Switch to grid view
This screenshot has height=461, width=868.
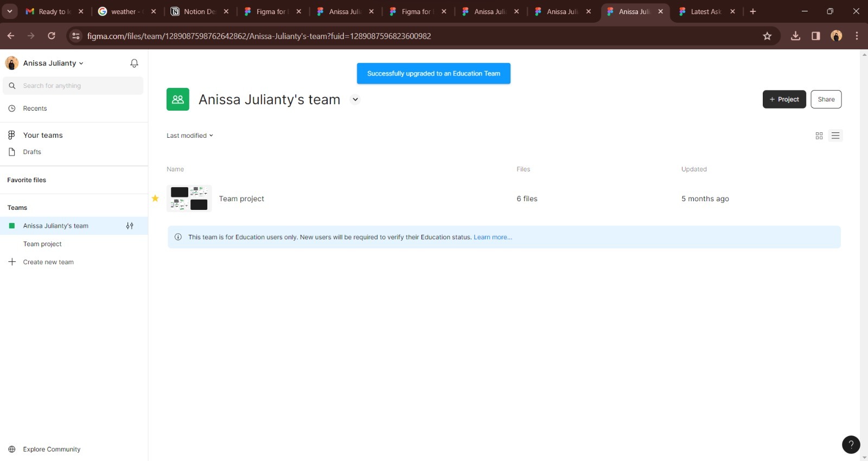tap(819, 136)
